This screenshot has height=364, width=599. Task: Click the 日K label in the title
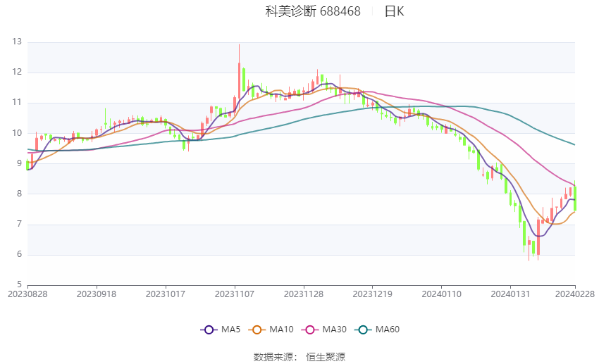(394, 11)
